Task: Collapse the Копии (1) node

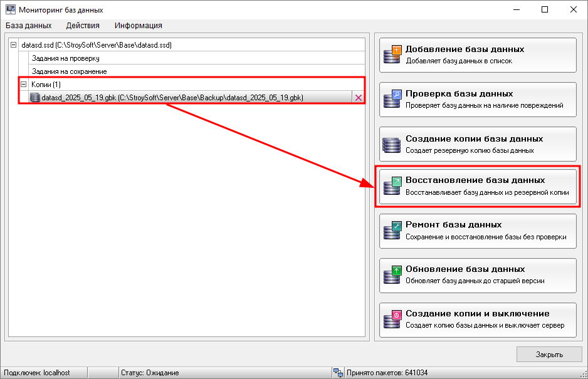Action: (x=24, y=84)
